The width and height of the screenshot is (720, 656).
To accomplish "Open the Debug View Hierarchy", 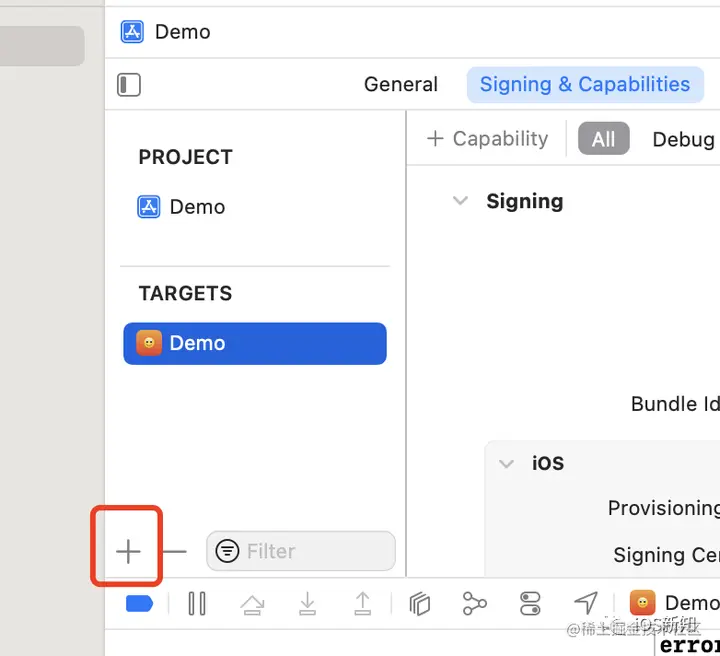I will (420, 604).
